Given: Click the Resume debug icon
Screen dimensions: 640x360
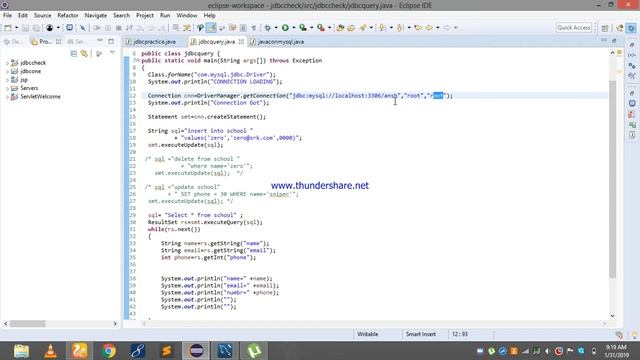Looking at the screenshot, I should coord(97,28).
